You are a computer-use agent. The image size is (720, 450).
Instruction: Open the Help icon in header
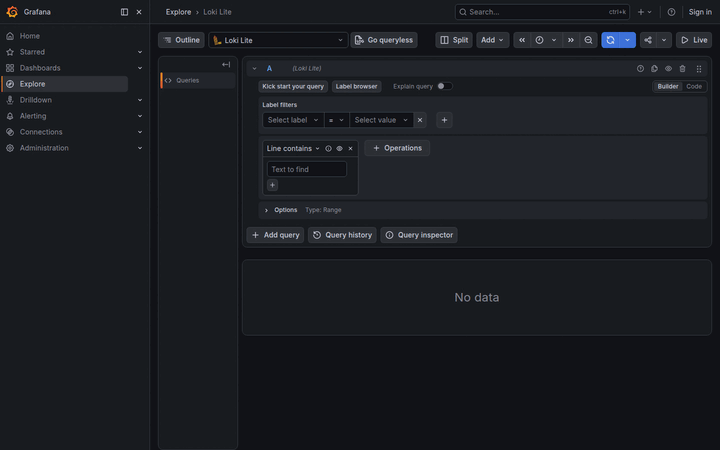coord(671,12)
